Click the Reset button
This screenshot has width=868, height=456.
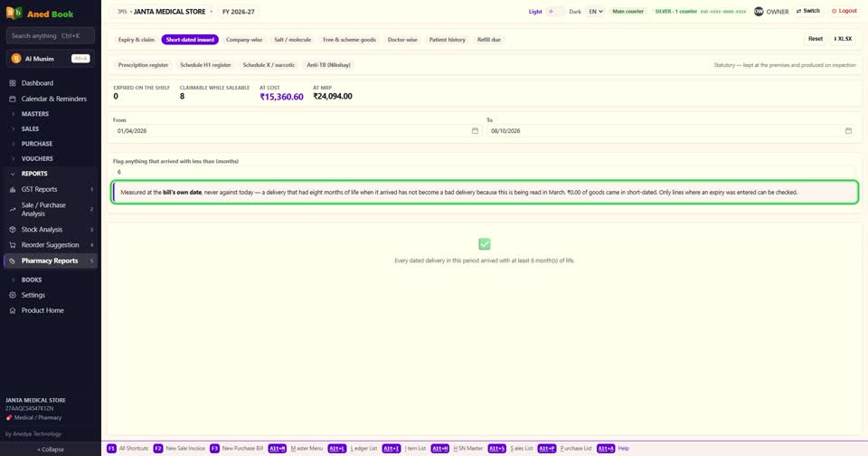point(816,39)
